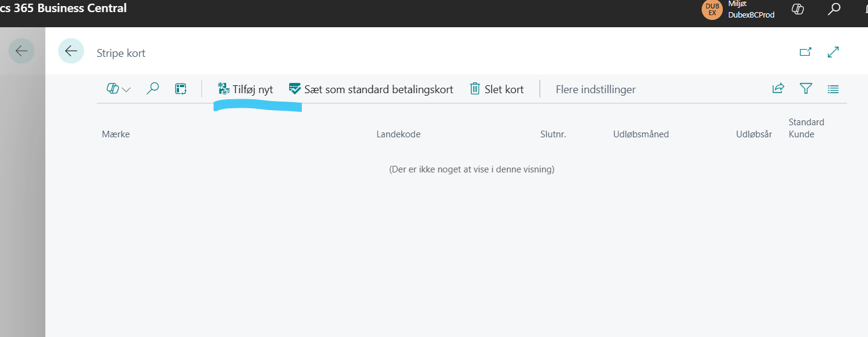Click the Copilot icon in the top bar
The image size is (868, 337).
pos(797,9)
